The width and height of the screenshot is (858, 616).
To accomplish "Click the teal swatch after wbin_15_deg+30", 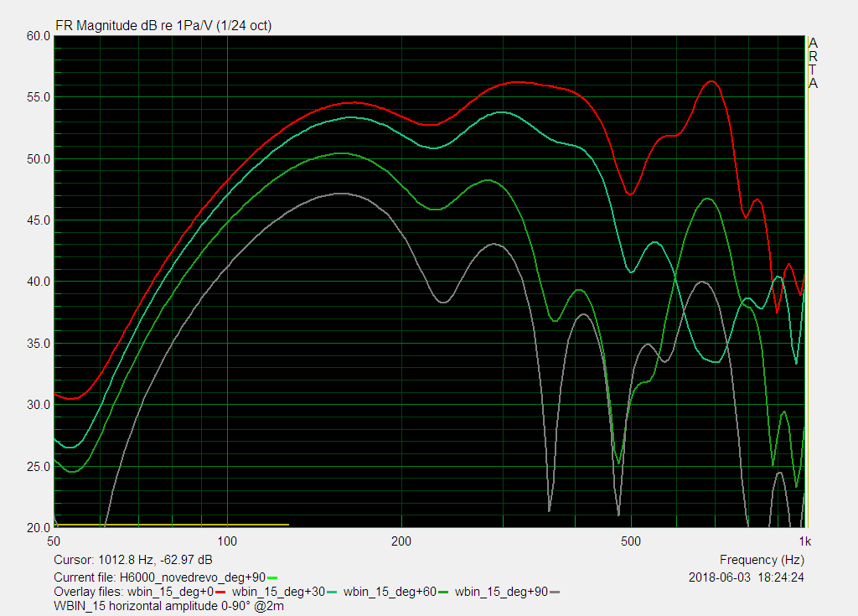I will (x=332, y=593).
